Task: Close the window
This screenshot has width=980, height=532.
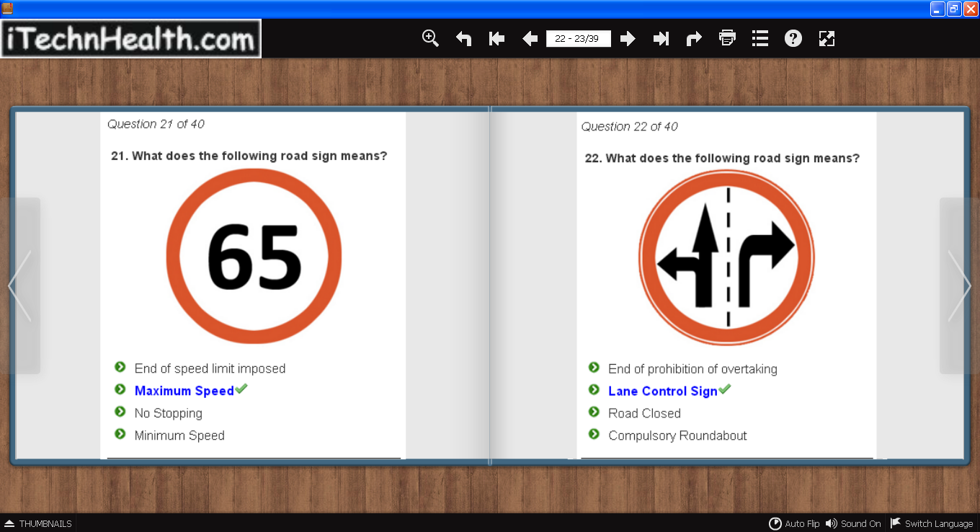Action: point(971,9)
